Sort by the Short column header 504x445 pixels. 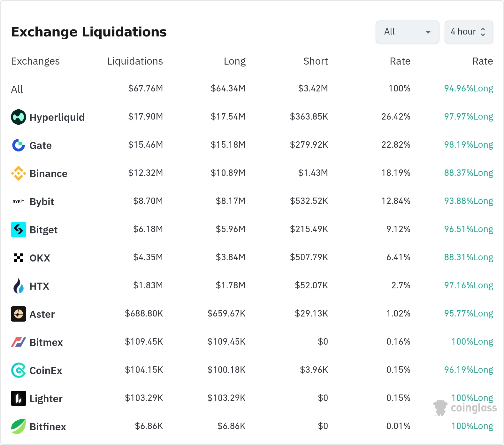315,61
